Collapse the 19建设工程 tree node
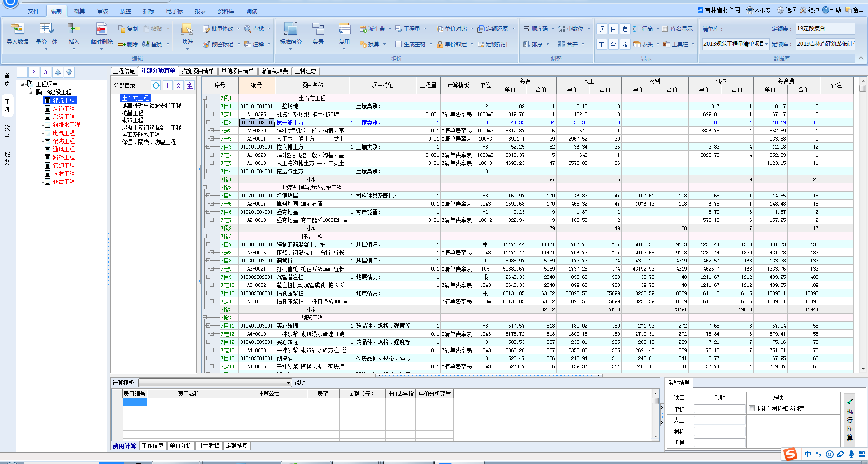 (x=31, y=92)
